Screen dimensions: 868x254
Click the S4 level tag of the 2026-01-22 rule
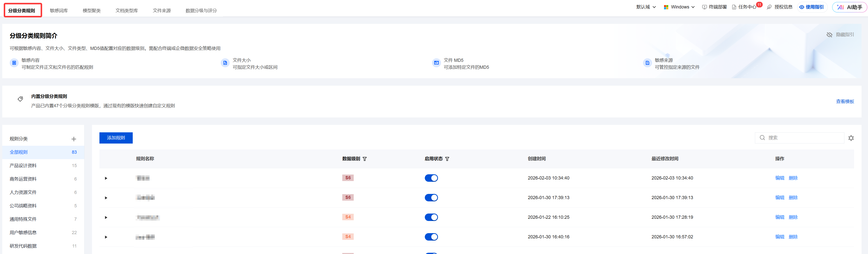[x=348, y=217]
